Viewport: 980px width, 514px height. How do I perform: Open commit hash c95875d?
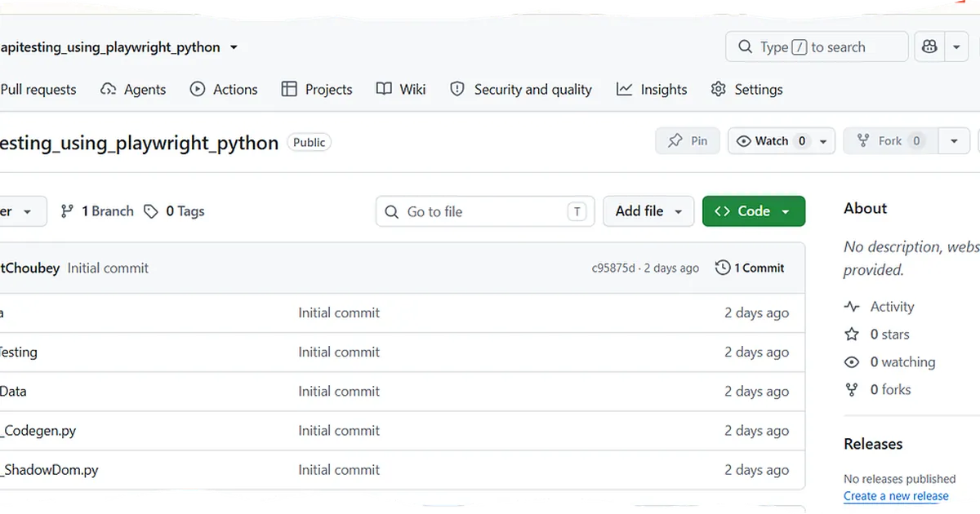point(613,268)
